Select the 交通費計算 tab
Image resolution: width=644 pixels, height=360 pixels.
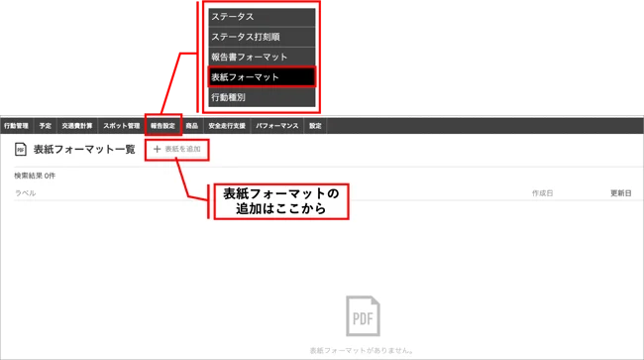coord(77,126)
